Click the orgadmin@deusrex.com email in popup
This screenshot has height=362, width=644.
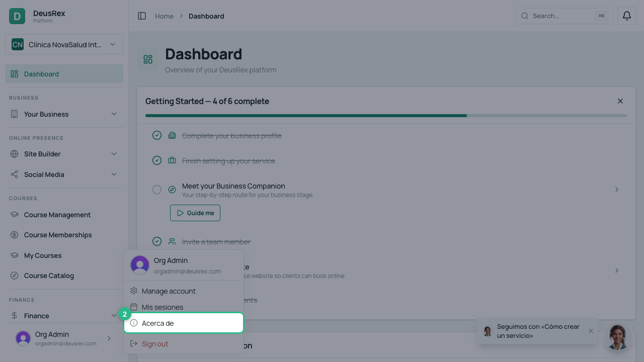(x=187, y=271)
